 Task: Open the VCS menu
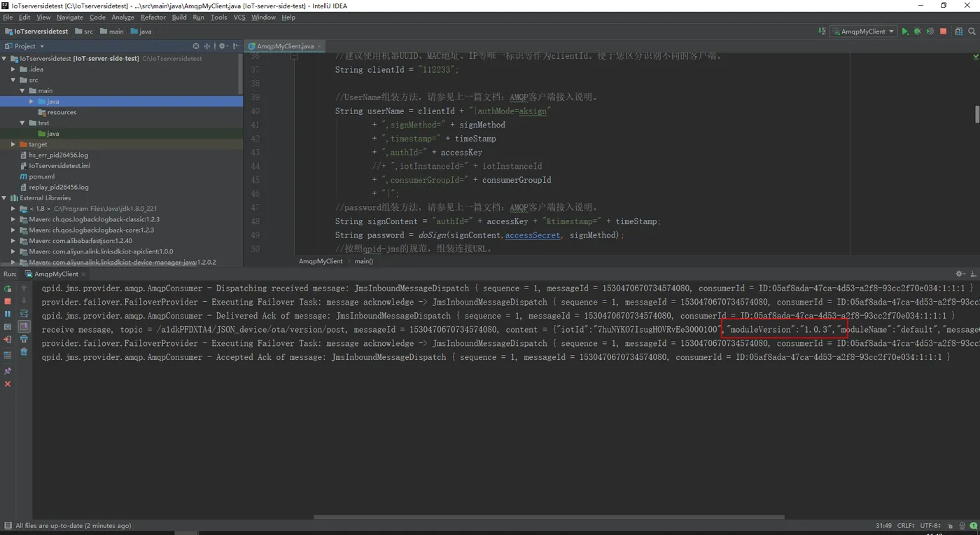pos(239,18)
